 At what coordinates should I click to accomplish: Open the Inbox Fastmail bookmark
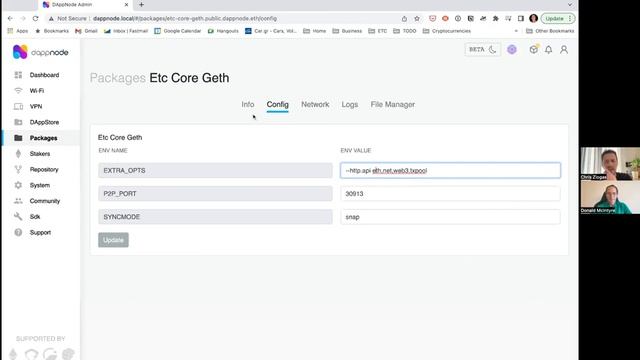coord(126,31)
